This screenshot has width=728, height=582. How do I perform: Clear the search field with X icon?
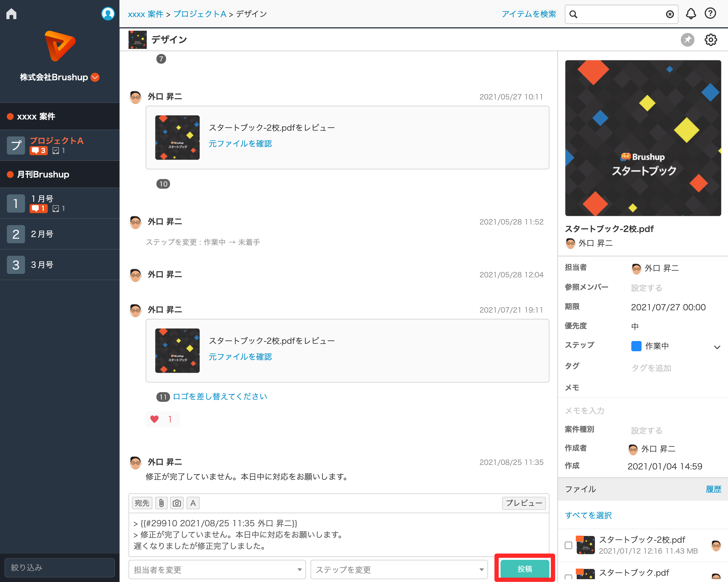[x=670, y=14]
